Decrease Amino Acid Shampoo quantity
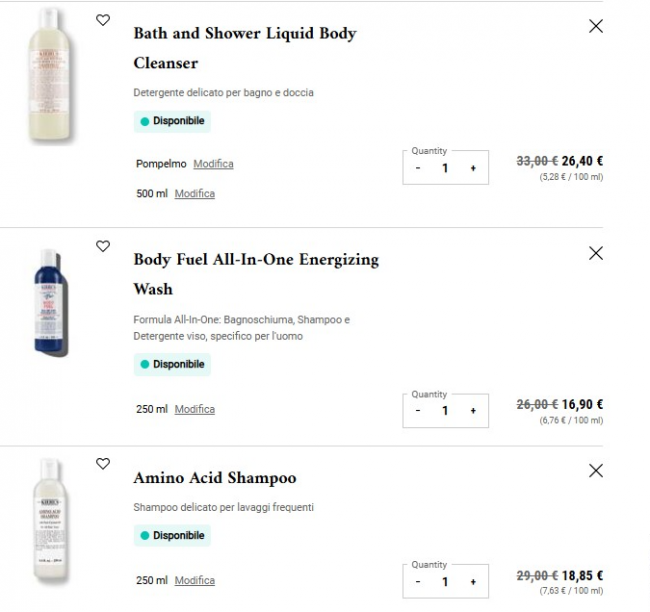 click(418, 581)
